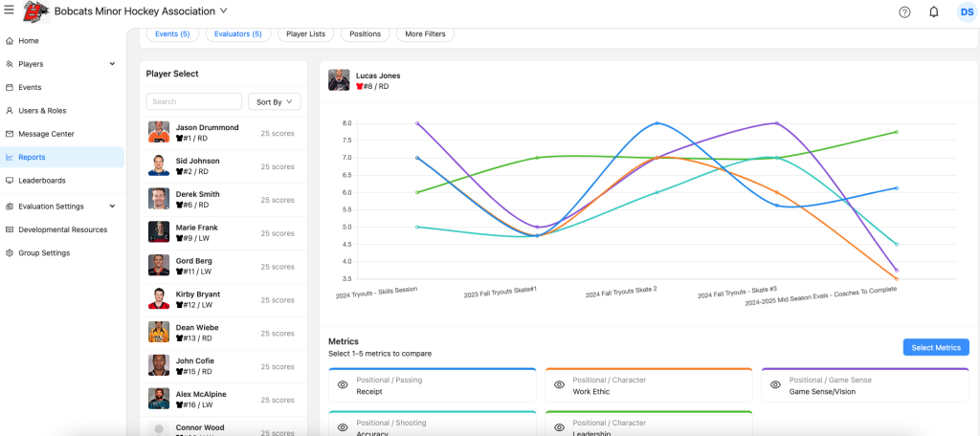Image resolution: width=980 pixels, height=436 pixels.
Task: Open the Sort By dropdown
Action: tap(274, 101)
